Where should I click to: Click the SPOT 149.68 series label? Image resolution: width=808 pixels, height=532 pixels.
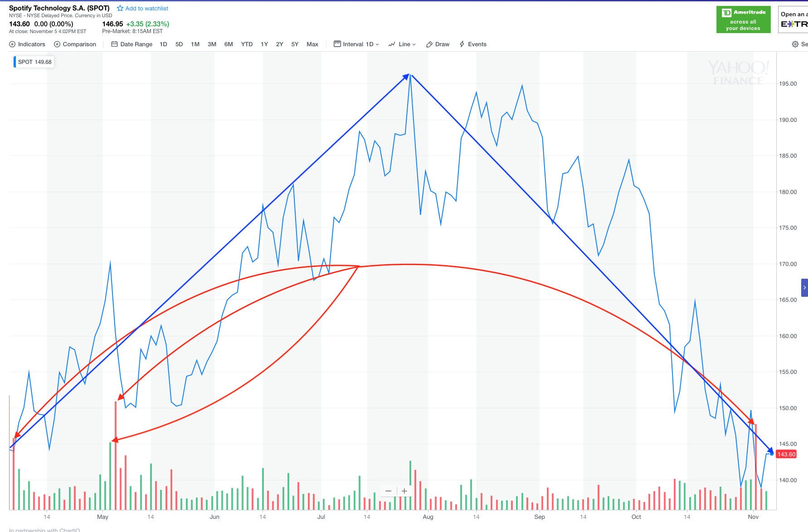pos(34,62)
